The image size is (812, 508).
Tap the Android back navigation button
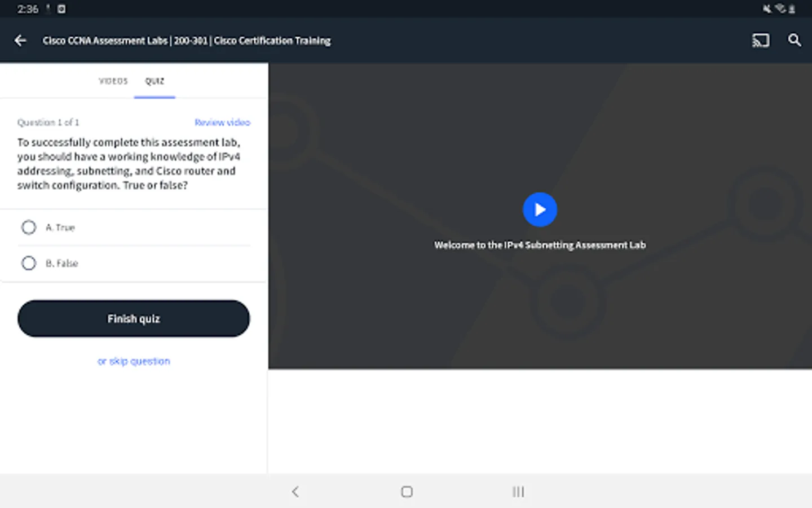[295, 492]
